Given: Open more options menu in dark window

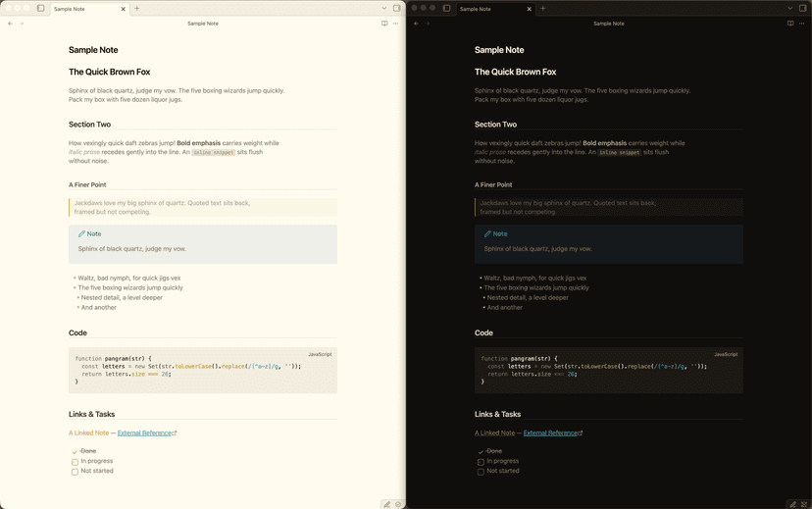Looking at the screenshot, I should tap(801, 24).
